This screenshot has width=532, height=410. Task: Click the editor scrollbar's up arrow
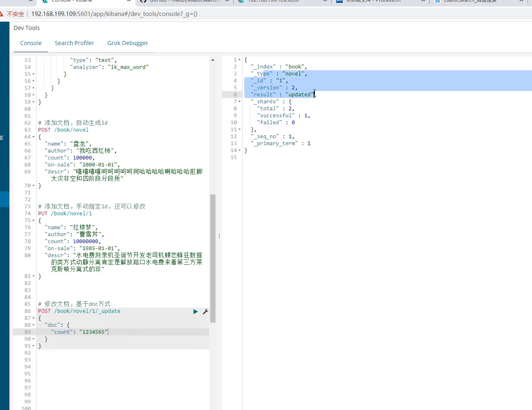[x=213, y=60]
